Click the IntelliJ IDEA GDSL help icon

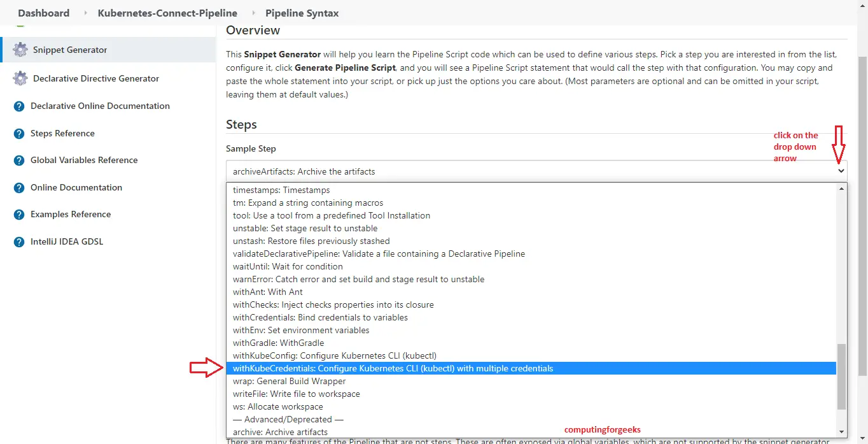(19, 242)
